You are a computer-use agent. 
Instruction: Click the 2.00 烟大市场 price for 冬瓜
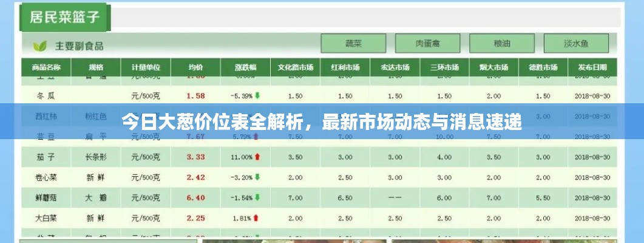tap(493, 96)
